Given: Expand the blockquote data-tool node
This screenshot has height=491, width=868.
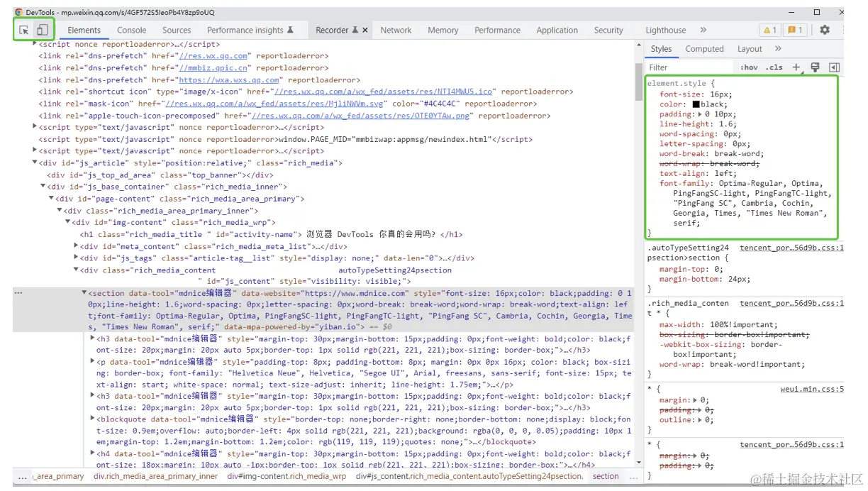Looking at the screenshot, I should click(x=93, y=419).
